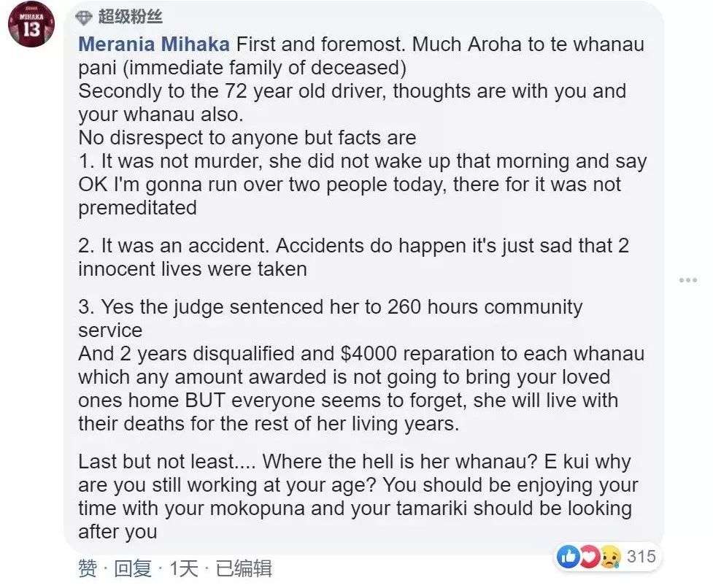Open the commenter's jersey profile picture

click(31, 23)
